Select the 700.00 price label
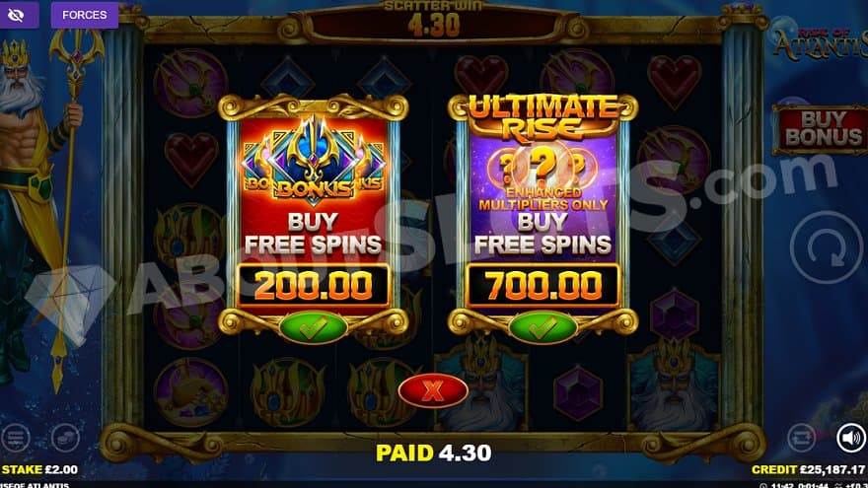This screenshot has width=868, height=488. (x=543, y=286)
